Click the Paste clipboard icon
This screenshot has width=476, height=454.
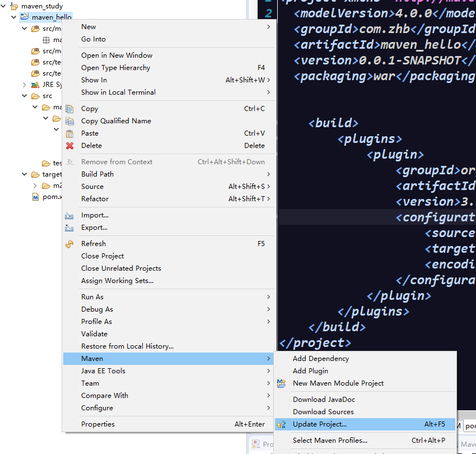click(x=70, y=133)
